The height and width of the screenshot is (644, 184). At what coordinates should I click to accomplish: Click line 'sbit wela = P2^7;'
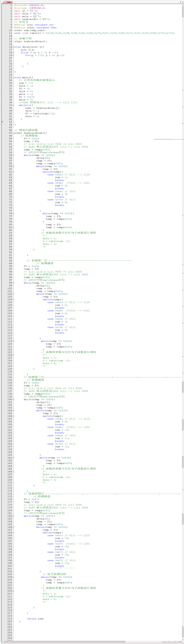point(28,17)
